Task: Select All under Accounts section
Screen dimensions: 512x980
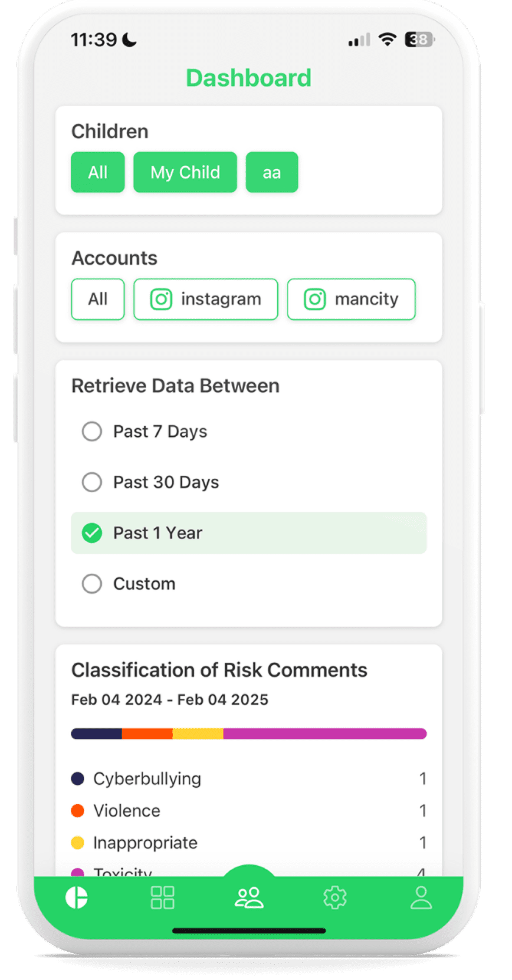Action: [x=98, y=300]
